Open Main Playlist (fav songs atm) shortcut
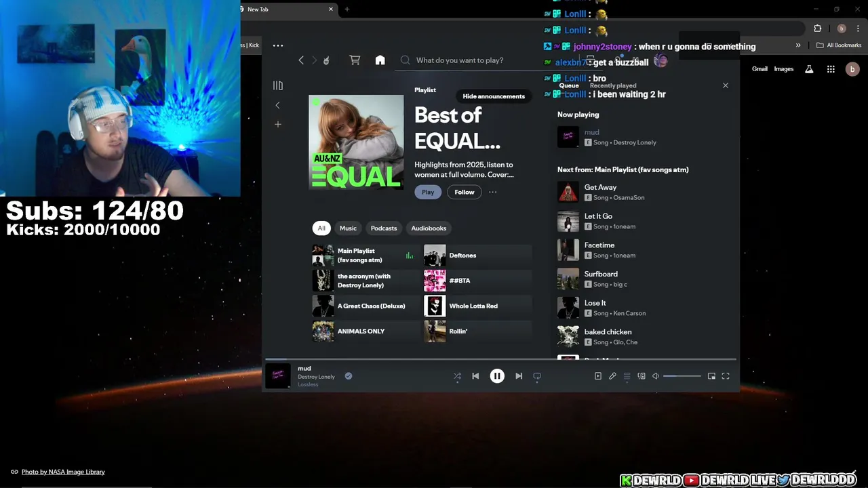 click(x=366, y=256)
